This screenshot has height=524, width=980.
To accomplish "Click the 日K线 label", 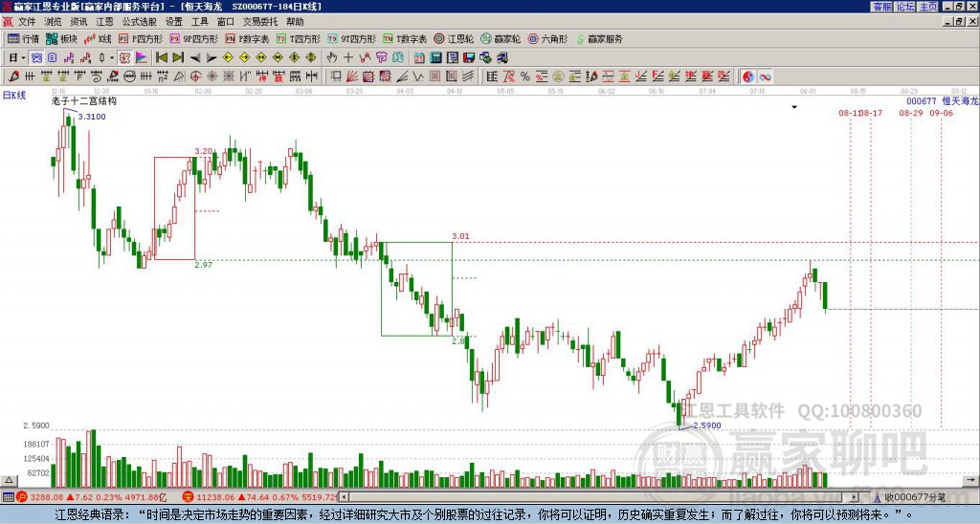I will click(x=14, y=95).
